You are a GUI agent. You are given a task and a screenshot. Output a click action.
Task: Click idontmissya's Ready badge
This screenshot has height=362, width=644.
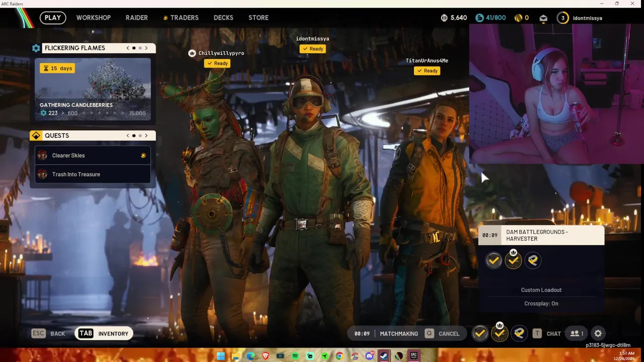pyautogui.click(x=312, y=49)
